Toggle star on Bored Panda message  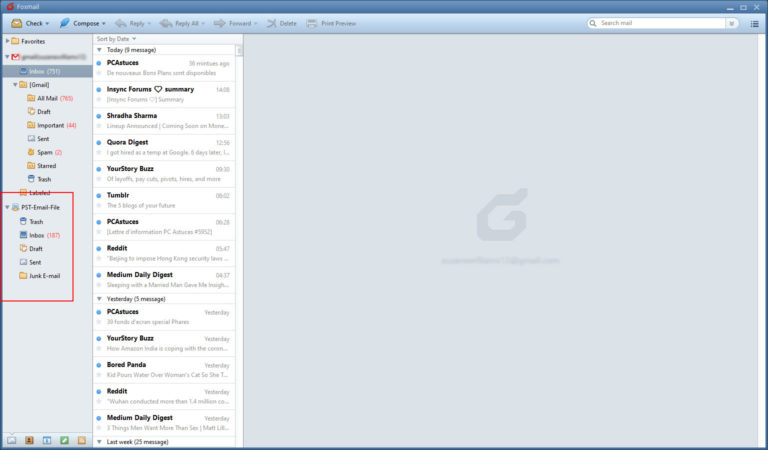[x=99, y=375]
